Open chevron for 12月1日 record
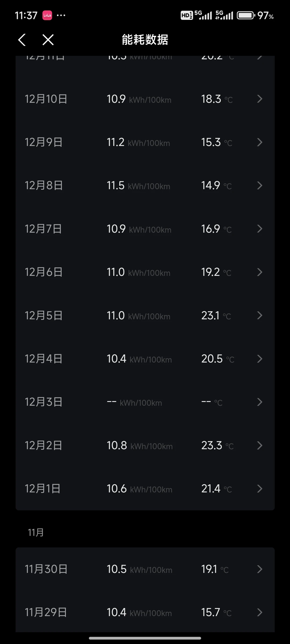This screenshot has width=290, height=644. point(259,489)
